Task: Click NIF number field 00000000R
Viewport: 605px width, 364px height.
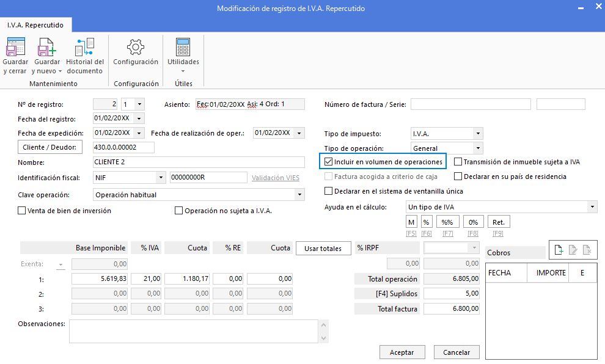Action: (x=208, y=177)
